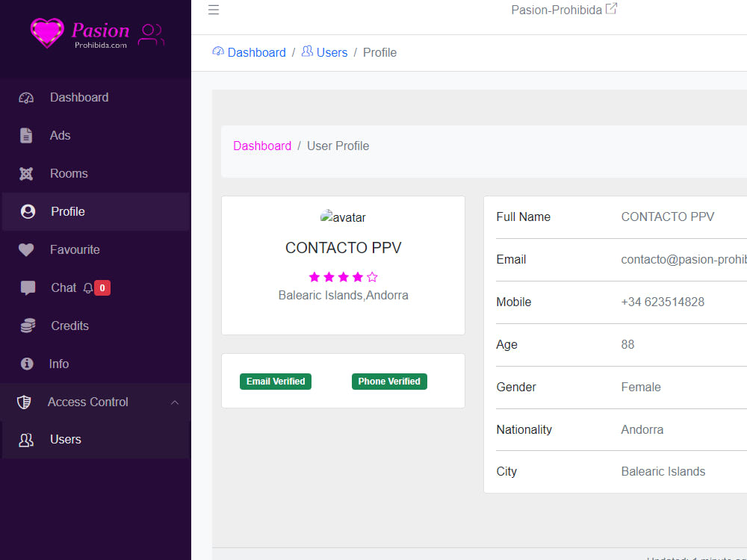747x560 pixels.
Task: Click the Pasion Prohibida heart logo
Action: pyautogui.click(x=47, y=33)
